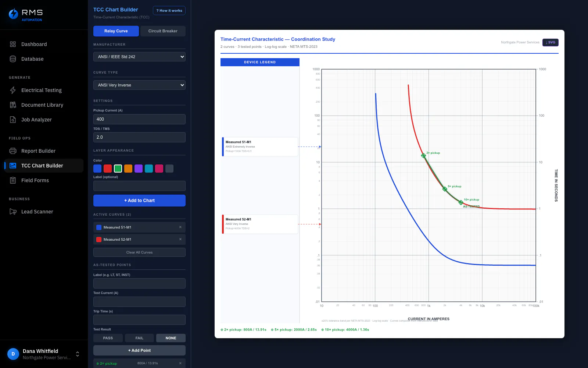Open Document Library
The height and width of the screenshot is (368, 588).
tap(44, 105)
